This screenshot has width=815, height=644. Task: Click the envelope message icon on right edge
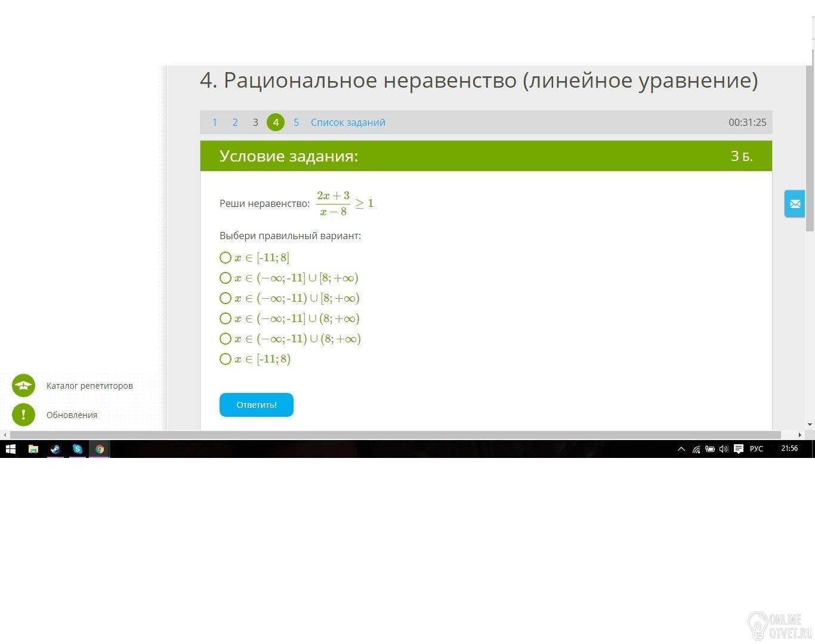(x=795, y=204)
